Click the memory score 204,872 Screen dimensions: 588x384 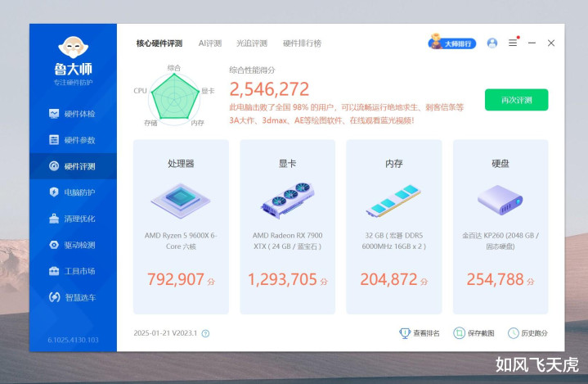click(388, 280)
